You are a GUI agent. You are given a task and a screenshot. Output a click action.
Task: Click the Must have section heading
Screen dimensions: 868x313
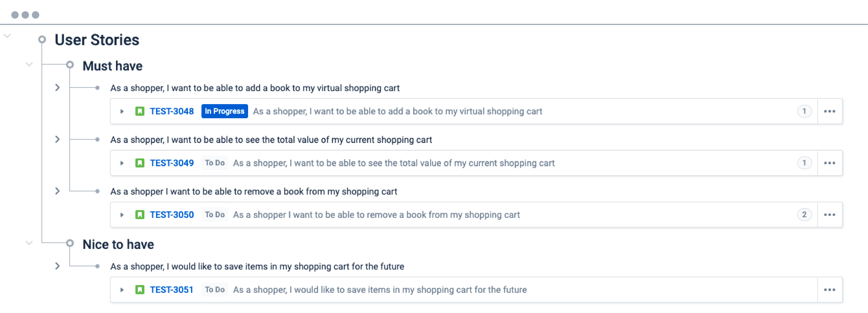[x=112, y=66]
